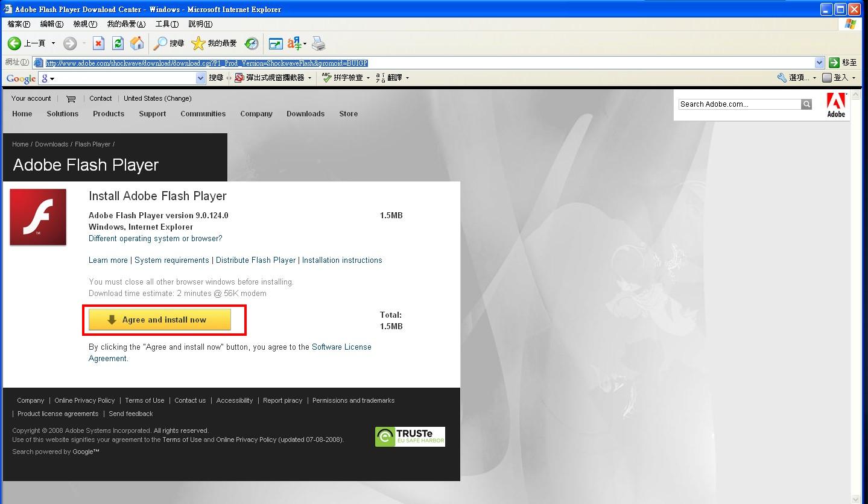This screenshot has width=868, height=504.
Task: Open the Distribute Flash Player link
Action: click(x=256, y=260)
